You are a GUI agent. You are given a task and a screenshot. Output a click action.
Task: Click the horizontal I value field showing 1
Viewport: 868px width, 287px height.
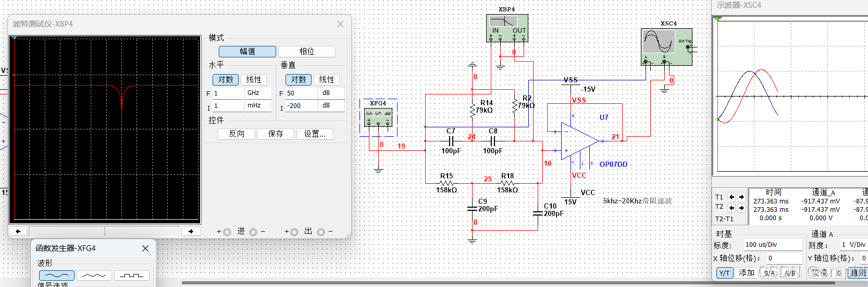point(228,105)
